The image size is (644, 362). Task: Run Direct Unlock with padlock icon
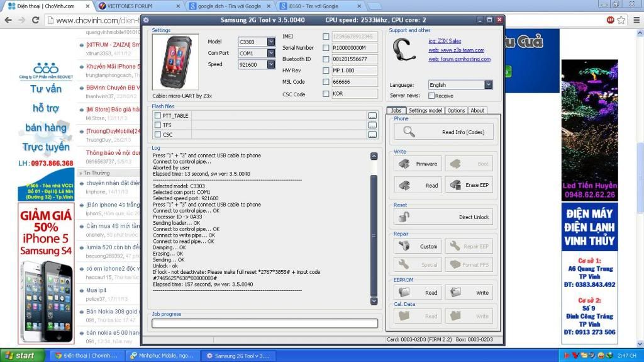click(443, 217)
